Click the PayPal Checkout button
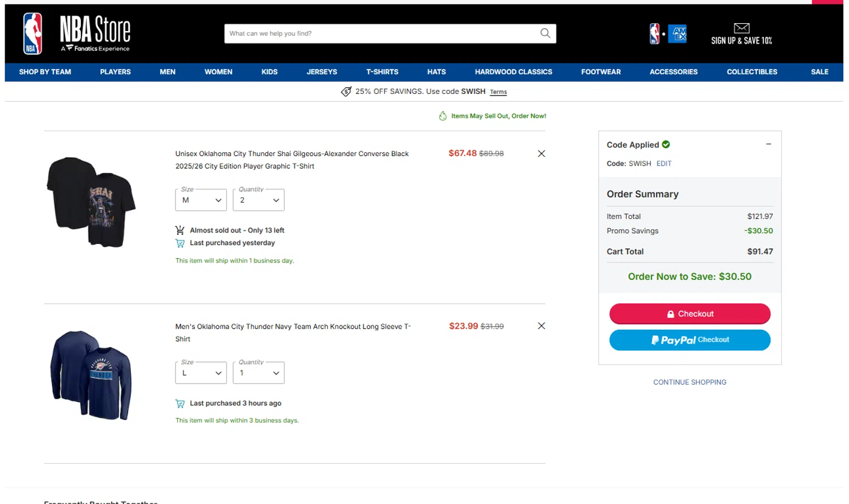Screen dimensions: 849x504 coord(690,340)
